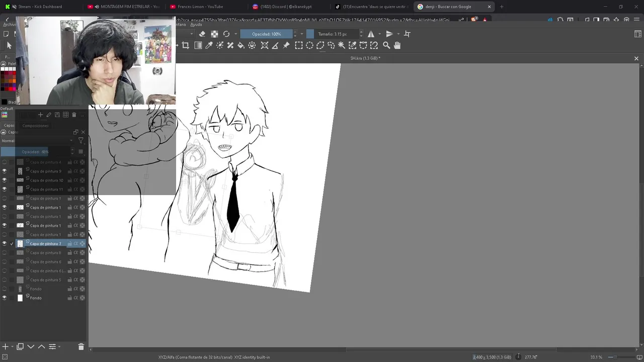The image size is (644, 362).
Task: Show layer Capa de pintura 8
Action: [x=5, y=252]
